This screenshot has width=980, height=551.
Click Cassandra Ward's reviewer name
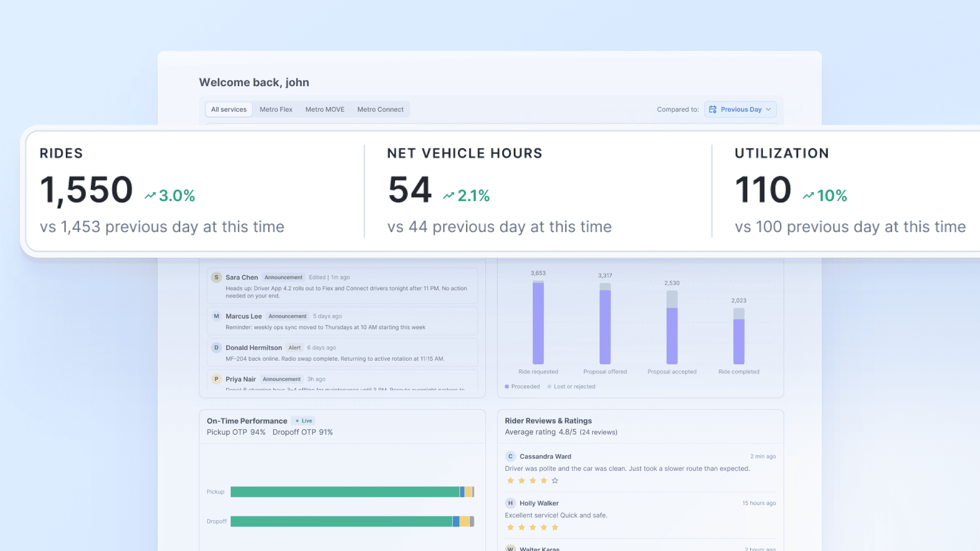(545, 457)
